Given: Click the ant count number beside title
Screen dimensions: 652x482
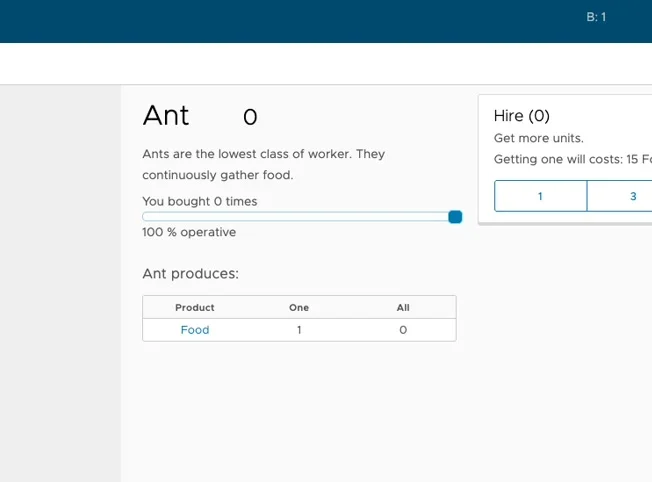Looking at the screenshot, I should [x=250, y=118].
